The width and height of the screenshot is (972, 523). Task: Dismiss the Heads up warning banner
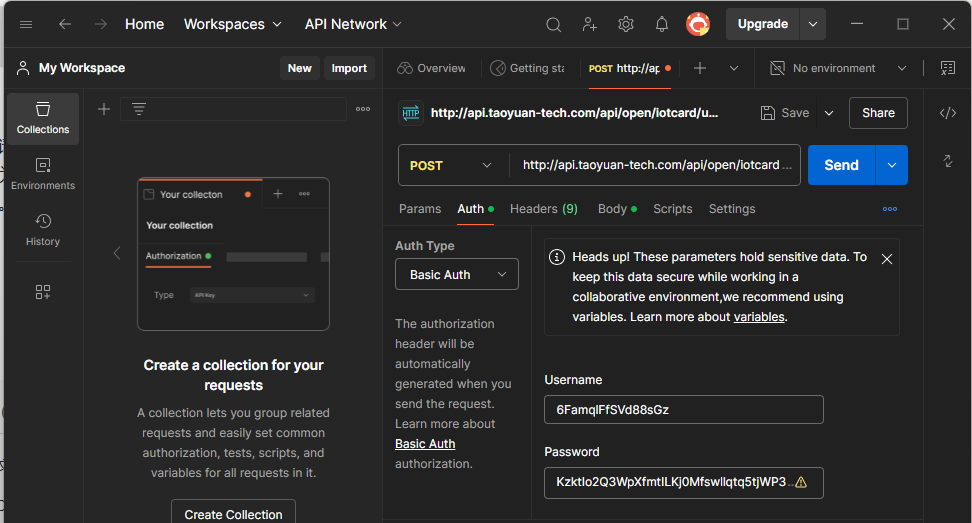[887, 259]
